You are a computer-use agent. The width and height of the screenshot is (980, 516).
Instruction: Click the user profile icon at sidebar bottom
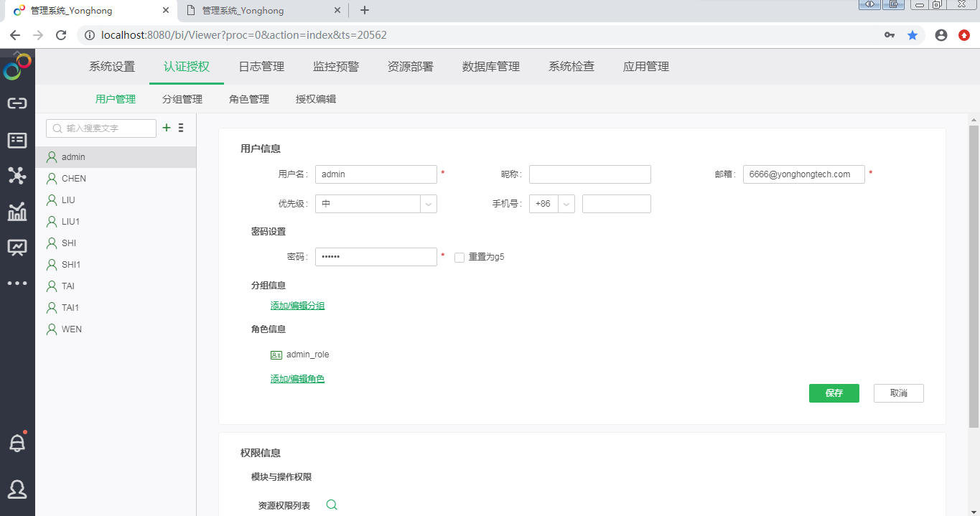pos(17,489)
